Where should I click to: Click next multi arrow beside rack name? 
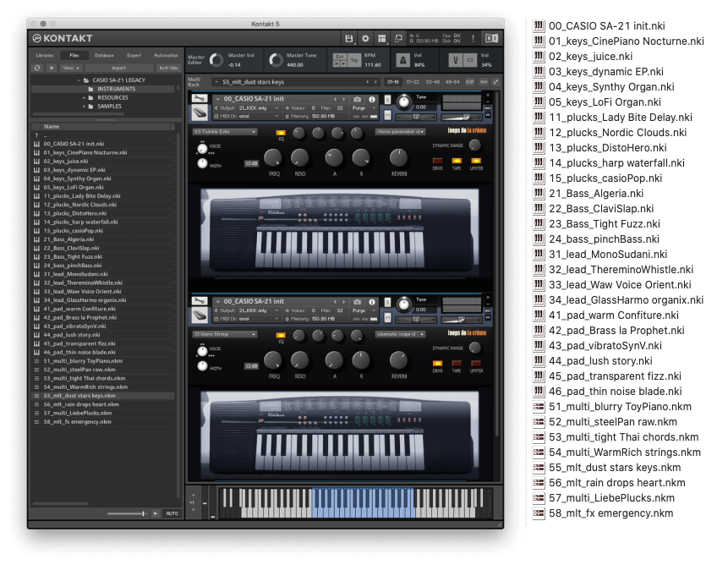click(376, 82)
